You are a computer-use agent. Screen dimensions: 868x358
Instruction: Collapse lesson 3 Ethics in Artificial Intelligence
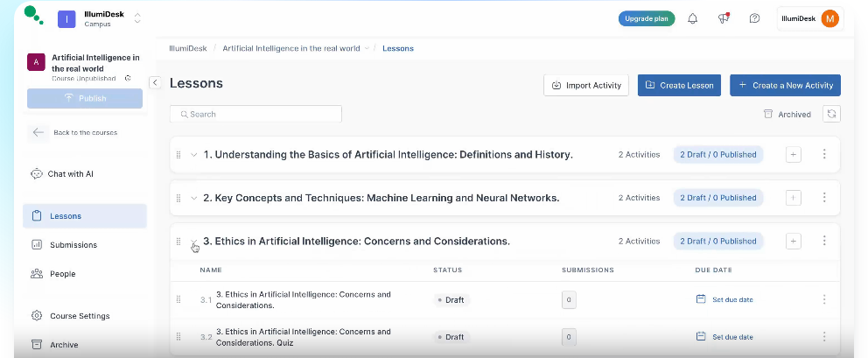click(x=194, y=242)
